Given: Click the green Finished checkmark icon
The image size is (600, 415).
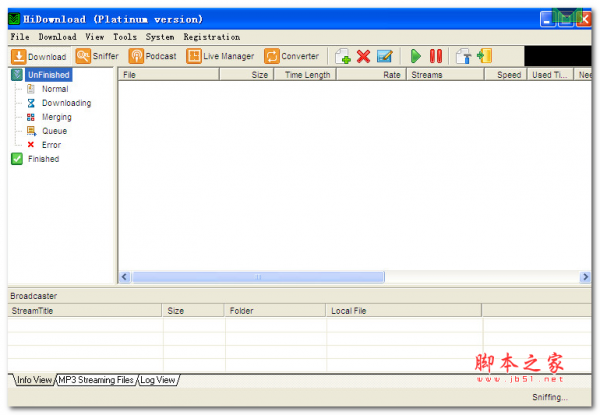Looking at the screenshot, I should 17,159.
